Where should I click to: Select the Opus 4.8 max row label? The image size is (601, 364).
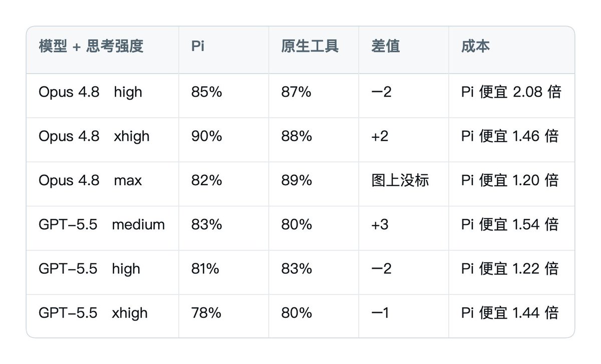[x=90, y=180]
